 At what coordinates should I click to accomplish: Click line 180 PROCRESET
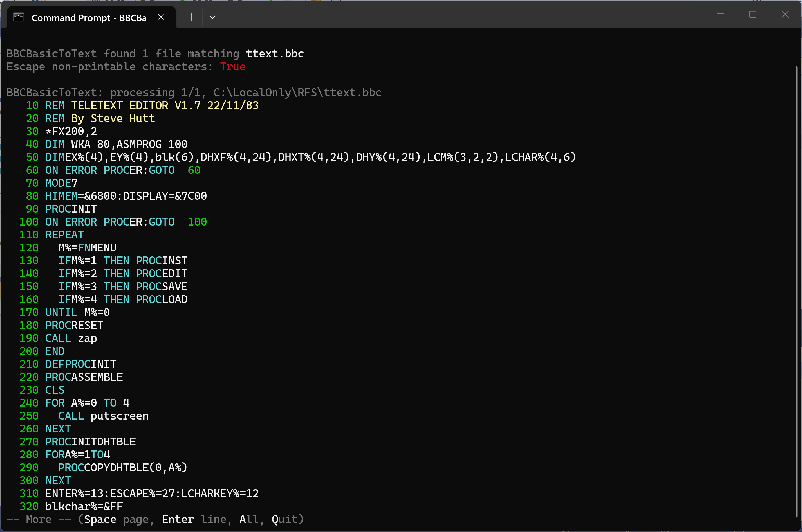(x=61, y=325)
